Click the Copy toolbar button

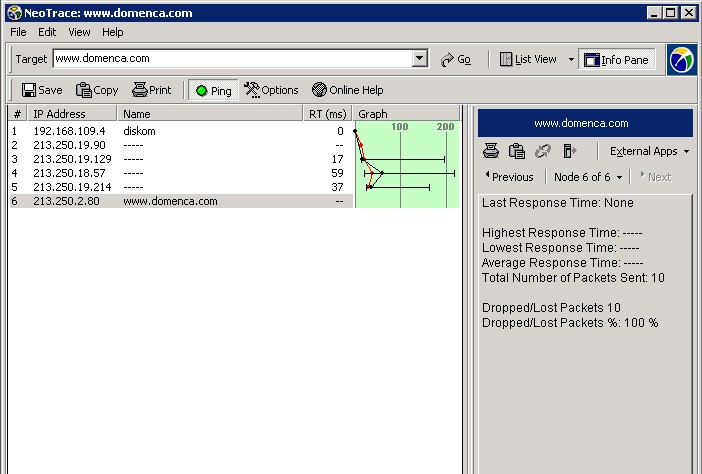97,90
